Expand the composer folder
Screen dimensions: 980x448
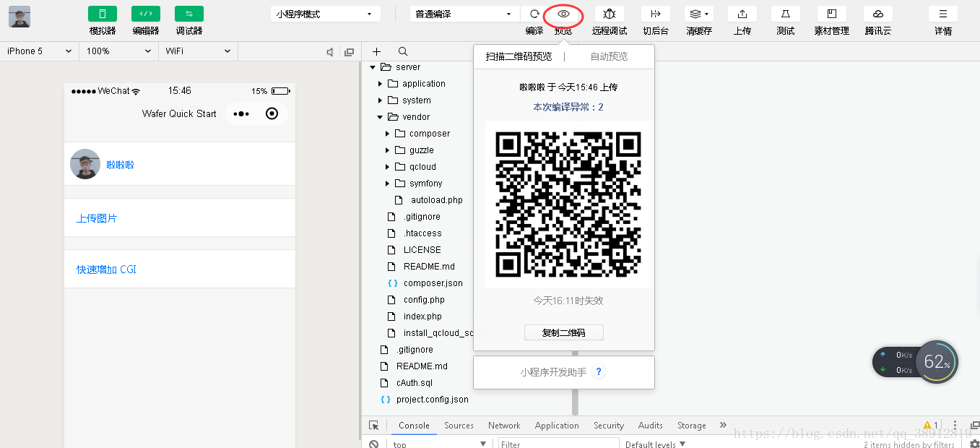(x=387, y=134)
